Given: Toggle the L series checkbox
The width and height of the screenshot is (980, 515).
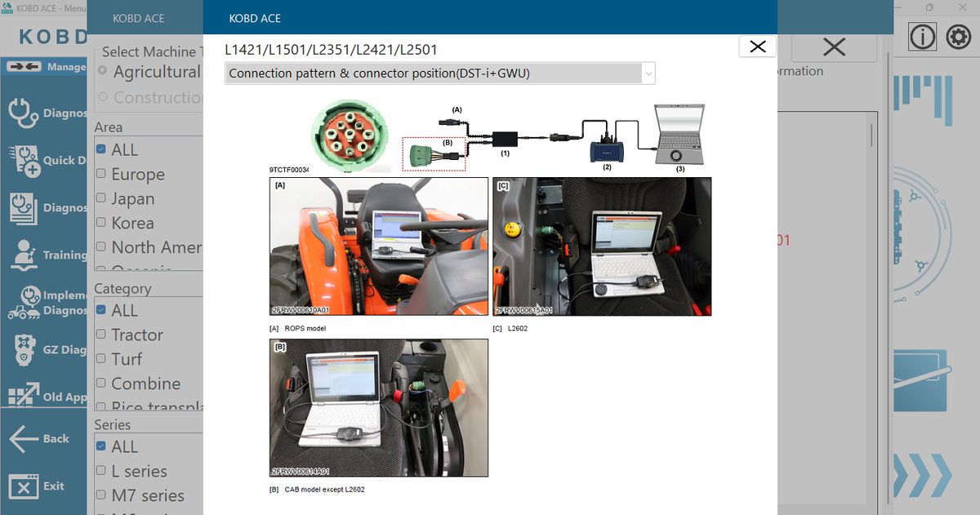Looking at the screenshot, I should (x=101, y=471).
